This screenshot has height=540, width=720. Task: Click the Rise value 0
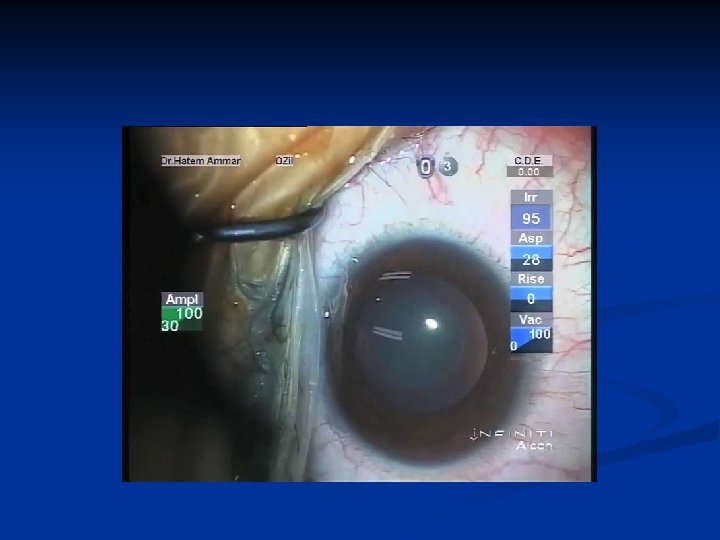pos(531,299)
